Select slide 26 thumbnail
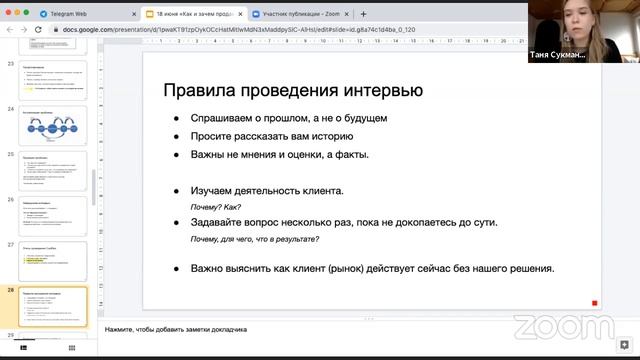The width and height of the screenshot is (640, 360). point(53,216)
